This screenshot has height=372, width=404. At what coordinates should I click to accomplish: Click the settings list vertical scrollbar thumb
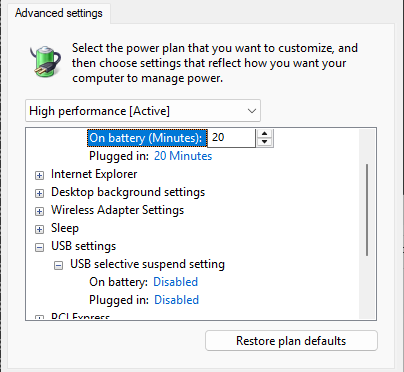pos(367,210)
